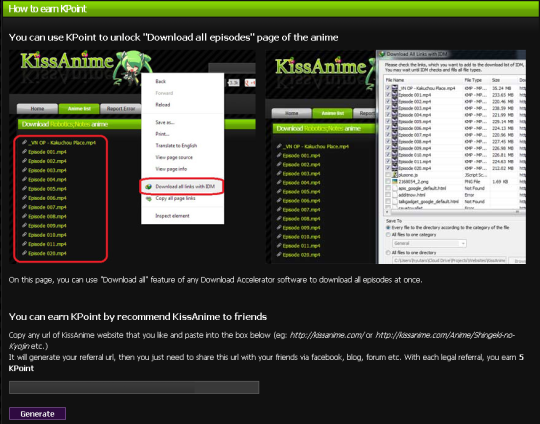Viewport: 540px width, 424px height.
Task: Open the Home tab in the left screenshot
Action: tap(37, 108)
